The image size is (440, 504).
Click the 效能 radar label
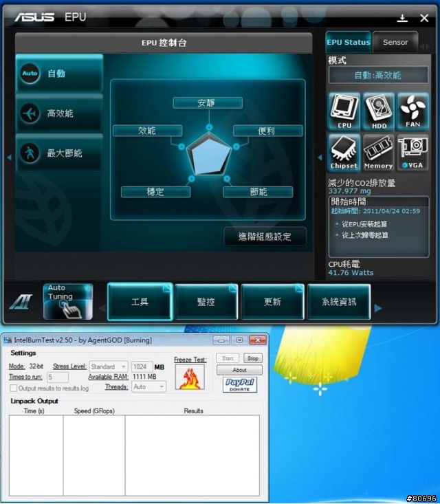[x=148, y=131]
